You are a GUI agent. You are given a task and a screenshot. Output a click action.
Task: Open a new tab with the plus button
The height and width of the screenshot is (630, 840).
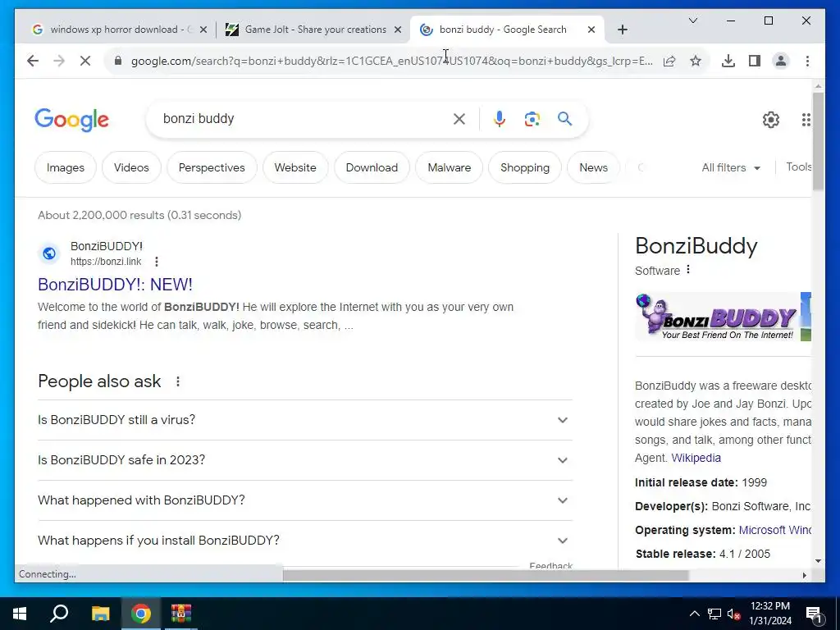pos(622,30)
